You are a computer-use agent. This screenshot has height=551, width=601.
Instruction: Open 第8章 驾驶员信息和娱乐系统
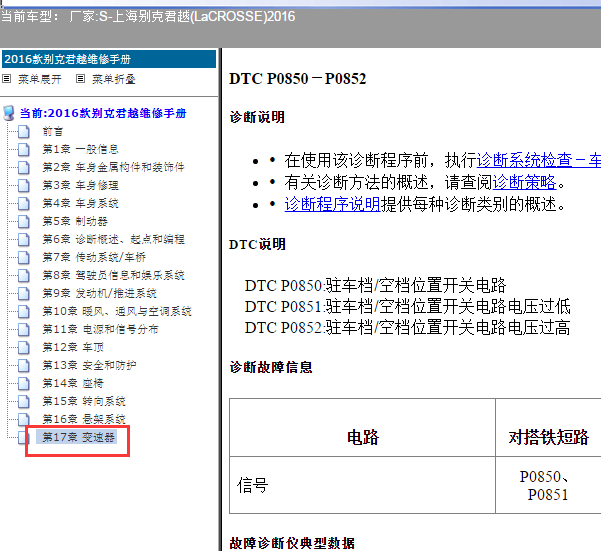(113, 276)
